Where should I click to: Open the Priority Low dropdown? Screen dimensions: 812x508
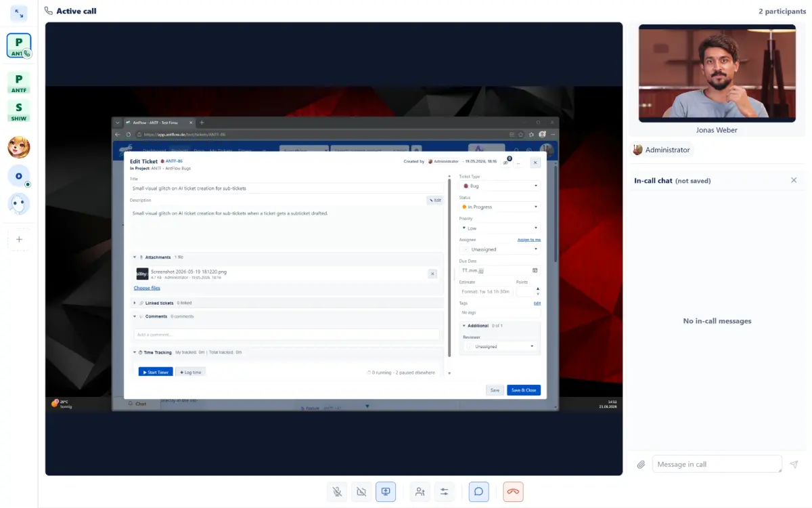tap(500, 228)
